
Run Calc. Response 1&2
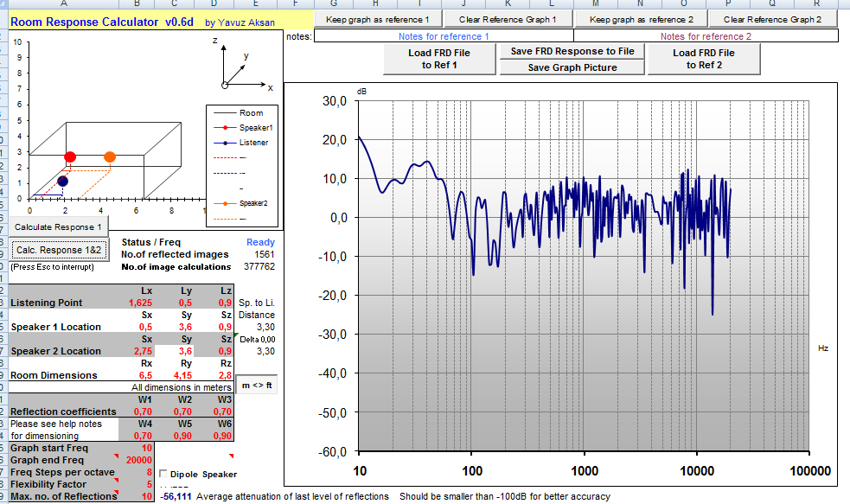point(59,250)
